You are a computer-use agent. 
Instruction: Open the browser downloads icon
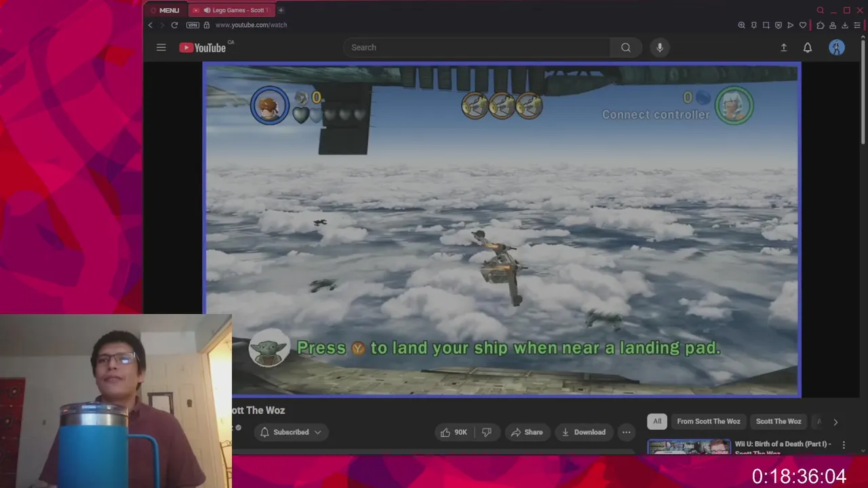click(845, 25)
